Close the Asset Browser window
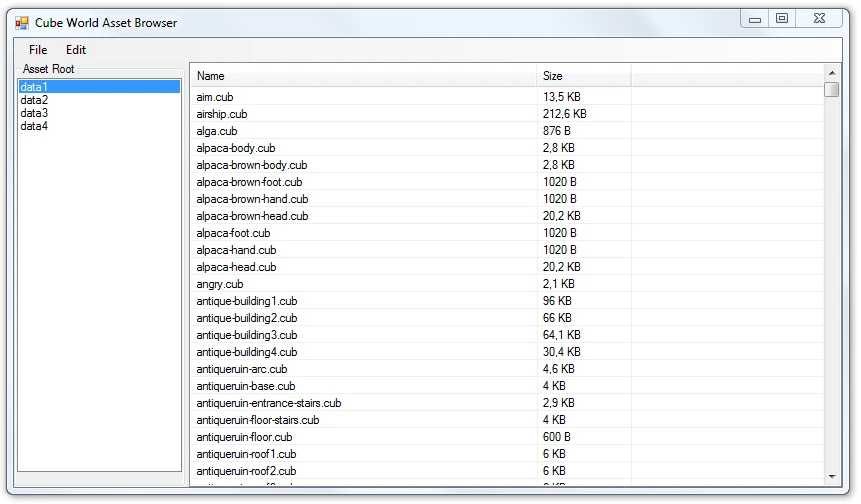The height and width of the screenshot is (504, 861). pos(819,19)
